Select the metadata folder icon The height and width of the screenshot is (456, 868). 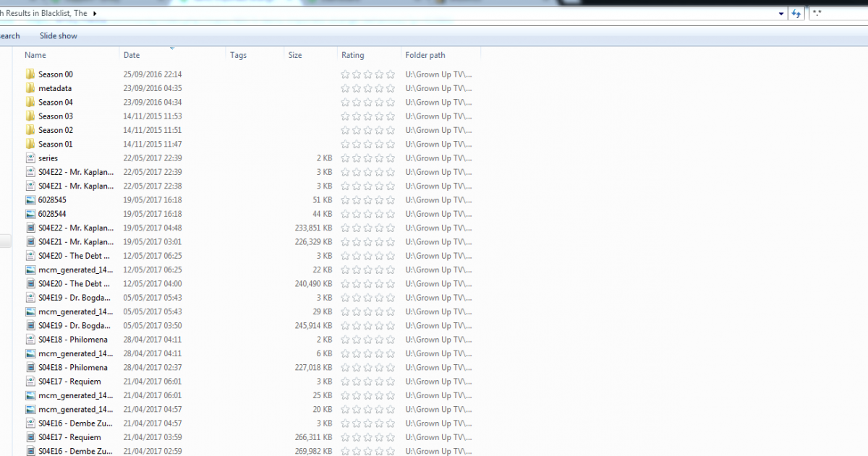30,88
